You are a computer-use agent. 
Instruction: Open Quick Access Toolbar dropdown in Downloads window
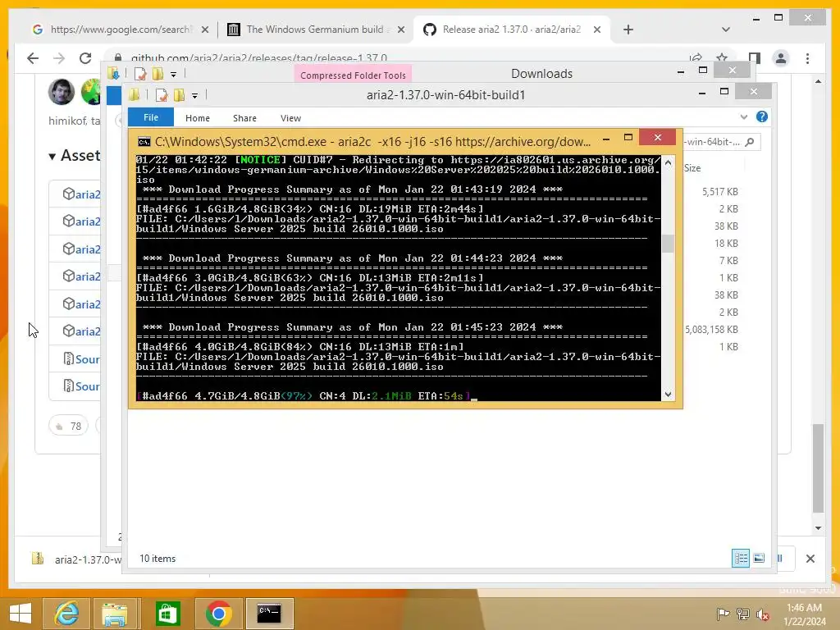173,75
